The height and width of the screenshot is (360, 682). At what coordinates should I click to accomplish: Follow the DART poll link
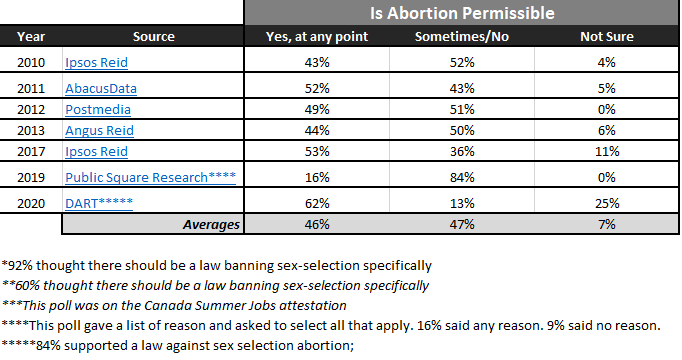pos(99,203)
